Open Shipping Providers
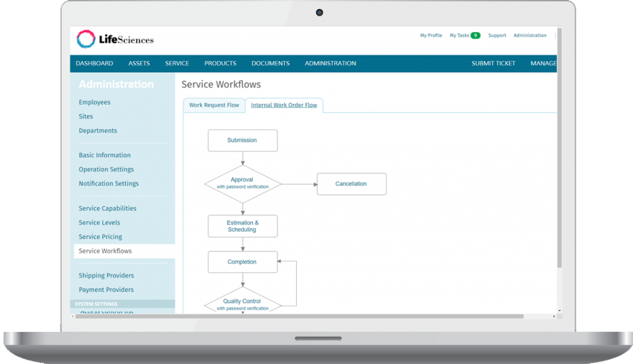Image resolution: width=633 pixels, height=364 pixels. (106, 275)
